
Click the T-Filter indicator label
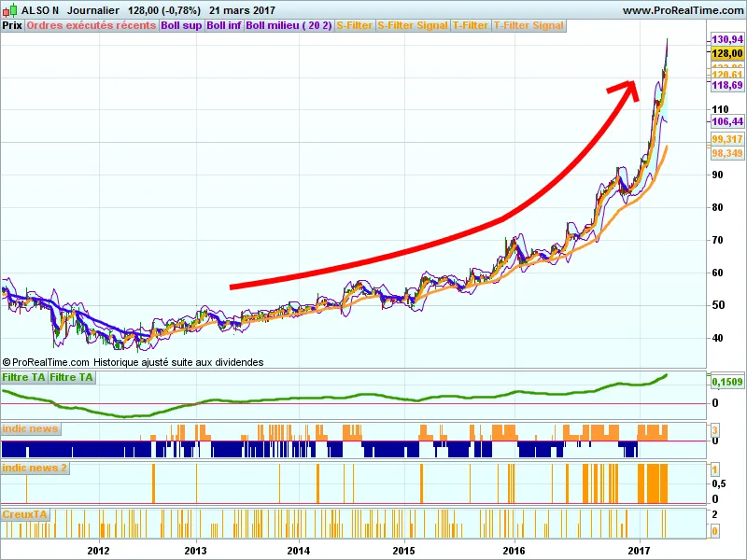(x=471, y=25)
